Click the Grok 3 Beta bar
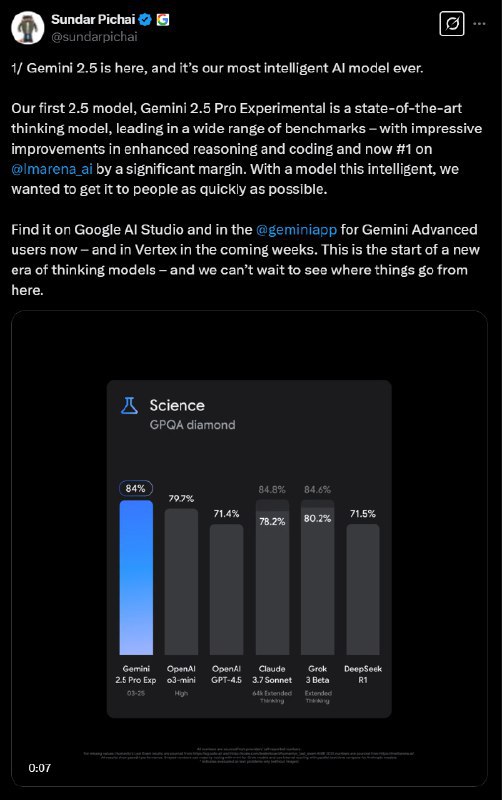 coord(317,578)
